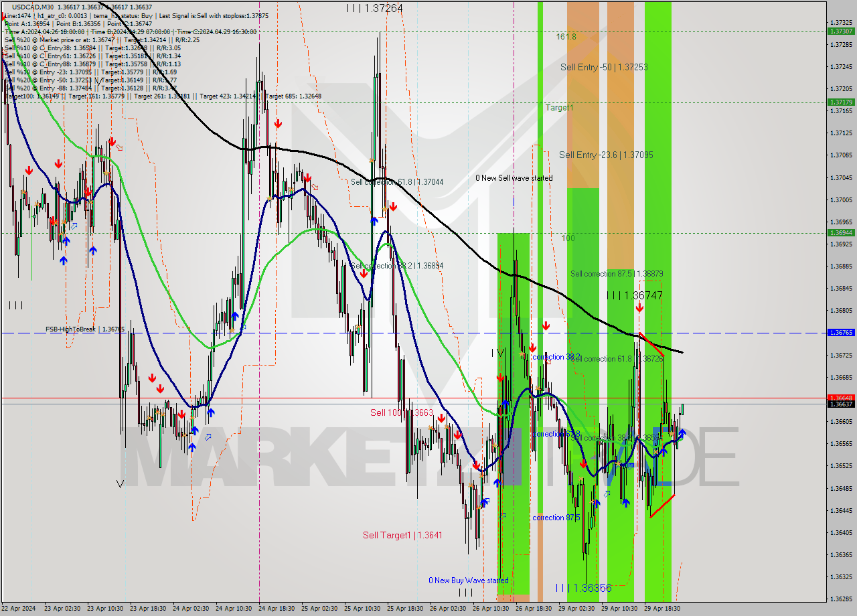
Task: Click 1.37325 on the price axis
Action: point(840,22)
